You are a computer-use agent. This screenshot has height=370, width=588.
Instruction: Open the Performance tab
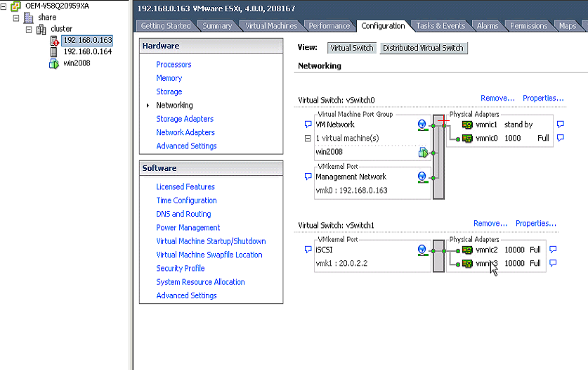point(329,26)
